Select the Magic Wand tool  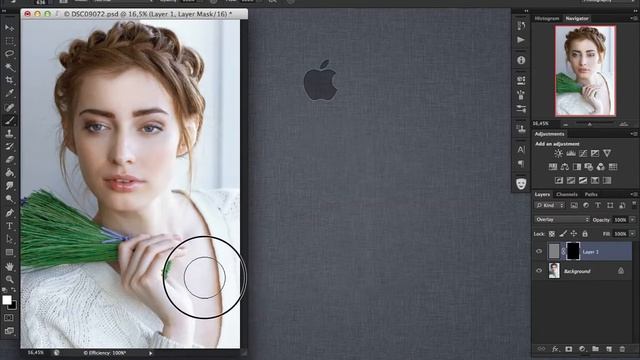coord(9,67)
